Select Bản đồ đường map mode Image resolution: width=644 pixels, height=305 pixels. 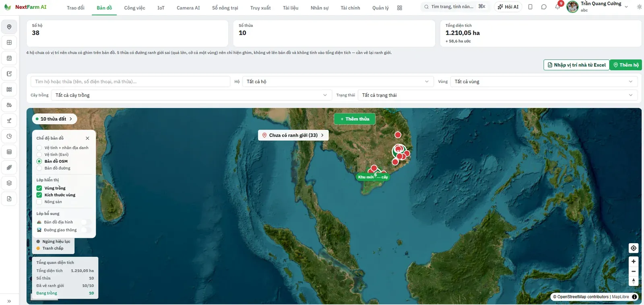[x=54, y=168]
